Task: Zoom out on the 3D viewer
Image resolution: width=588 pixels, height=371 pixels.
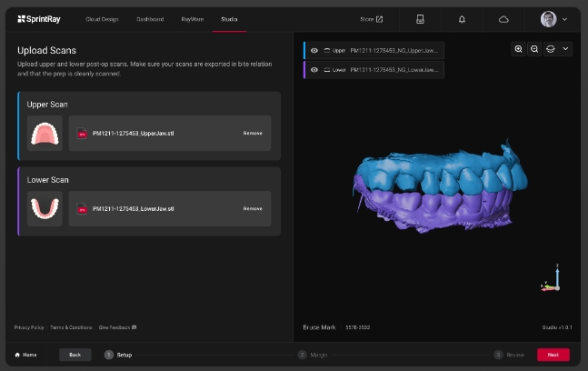Action: [534, 49]
